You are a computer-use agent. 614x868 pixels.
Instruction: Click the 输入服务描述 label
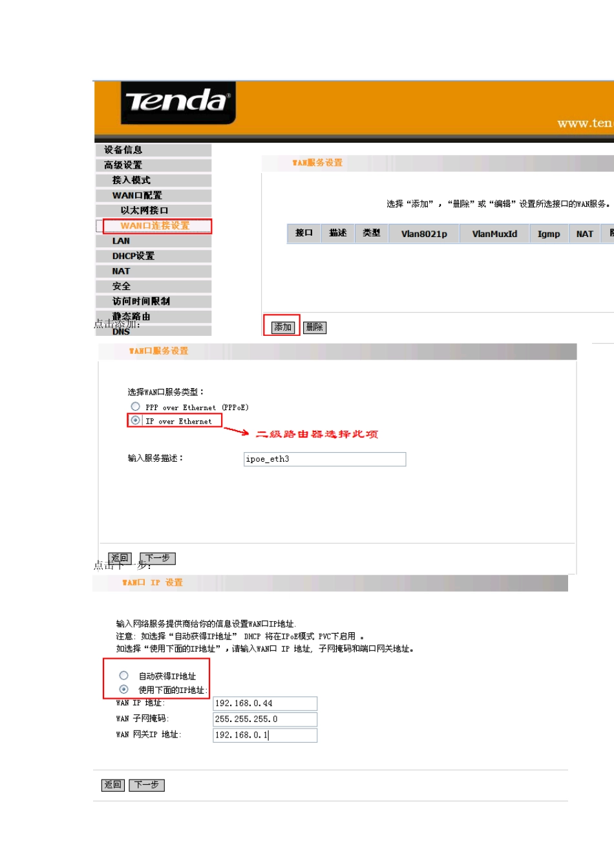pos(156,459)
